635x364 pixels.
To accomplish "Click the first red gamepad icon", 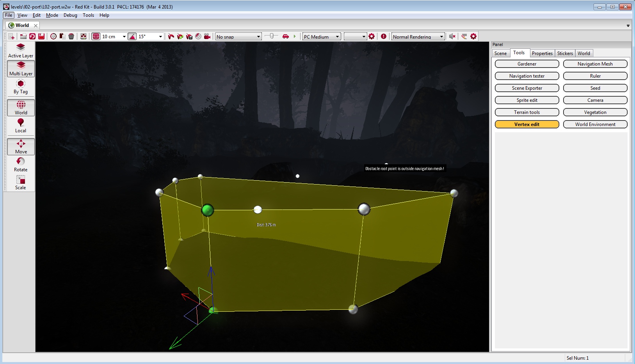I will 171,36.
